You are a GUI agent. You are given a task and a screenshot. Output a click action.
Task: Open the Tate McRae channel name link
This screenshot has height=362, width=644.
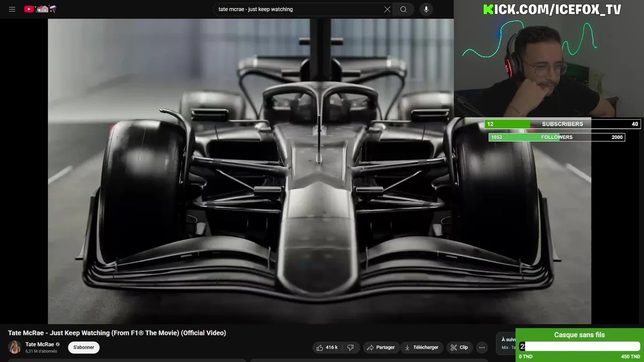coord(40,344)
